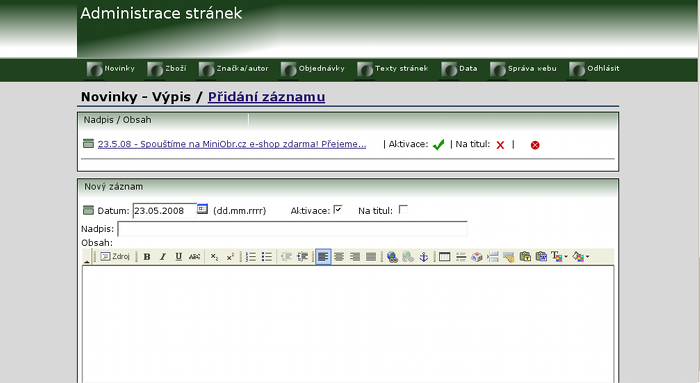Check the Na titul checkbox in Nový záznam
This screenshot has height=383, width=700.
[x=403, y=209]
